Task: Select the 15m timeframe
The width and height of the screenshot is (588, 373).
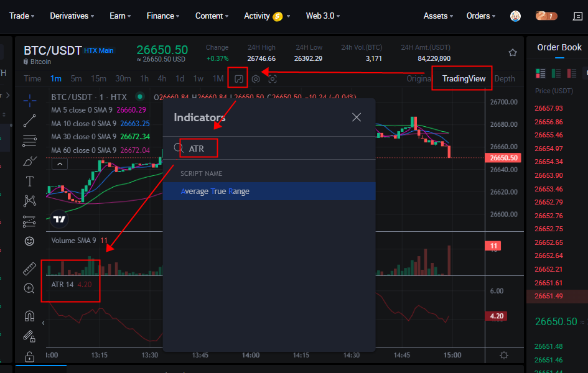Action: pos(98,78)
